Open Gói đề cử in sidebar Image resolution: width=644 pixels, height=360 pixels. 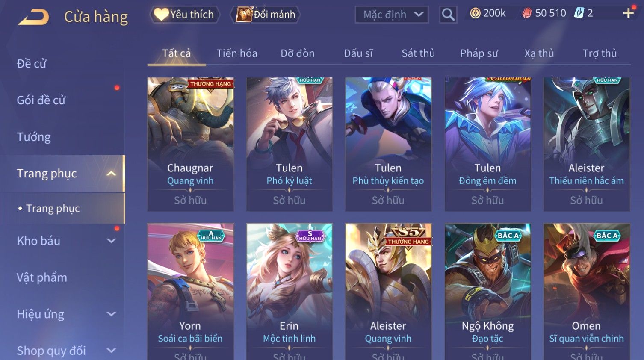[41, 100]
